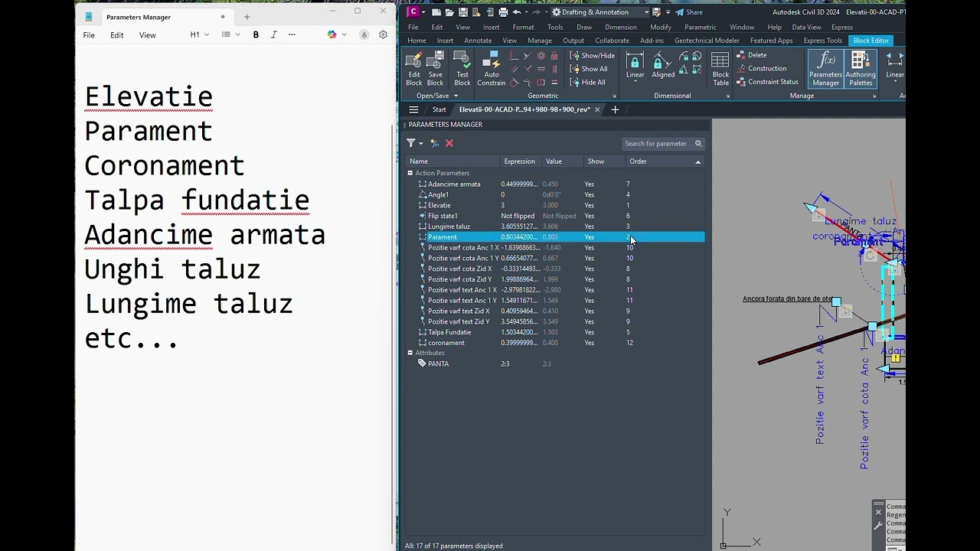Sort by the Name column header
Screen dimensions: 980x551
click(x=452, y=161)
